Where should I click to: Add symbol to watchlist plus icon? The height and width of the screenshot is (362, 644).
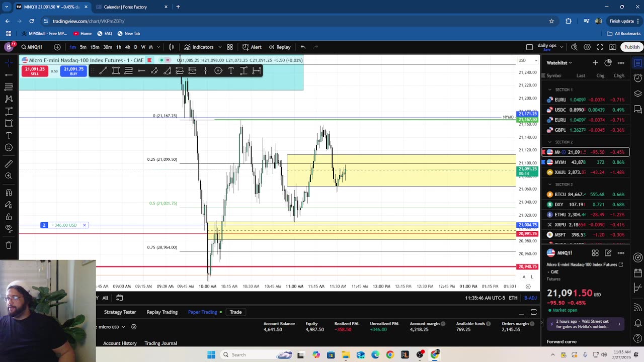595,63
